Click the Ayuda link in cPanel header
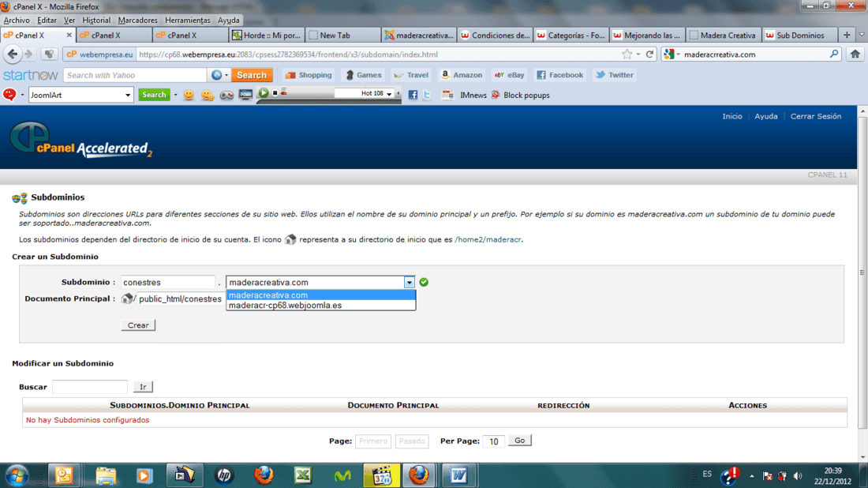Image resolution: width=868 pixels, height=488 pixels. [x=766, y=116]
